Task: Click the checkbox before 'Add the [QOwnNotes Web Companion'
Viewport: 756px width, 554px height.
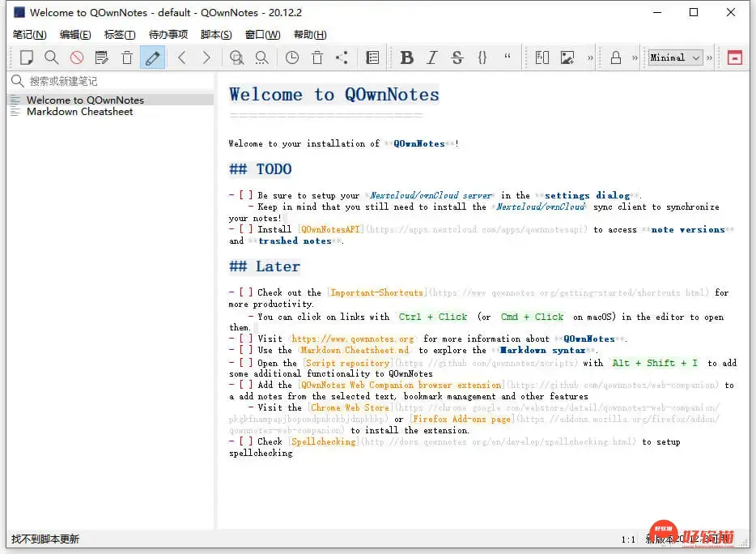Action: (x=246, y=385)
